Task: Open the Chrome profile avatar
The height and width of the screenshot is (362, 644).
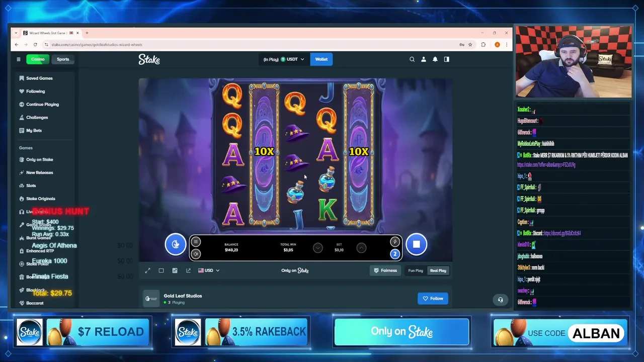Action: (497, 45)
